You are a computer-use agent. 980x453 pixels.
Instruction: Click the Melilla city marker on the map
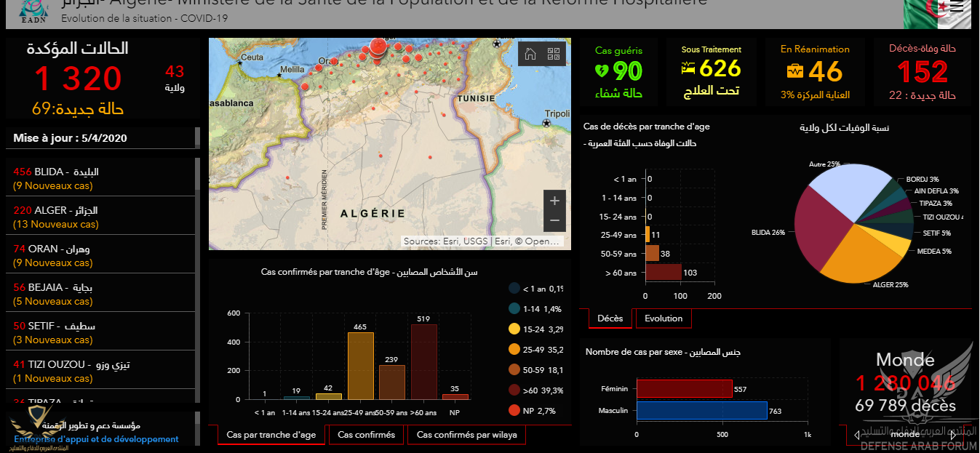[280, 75]
